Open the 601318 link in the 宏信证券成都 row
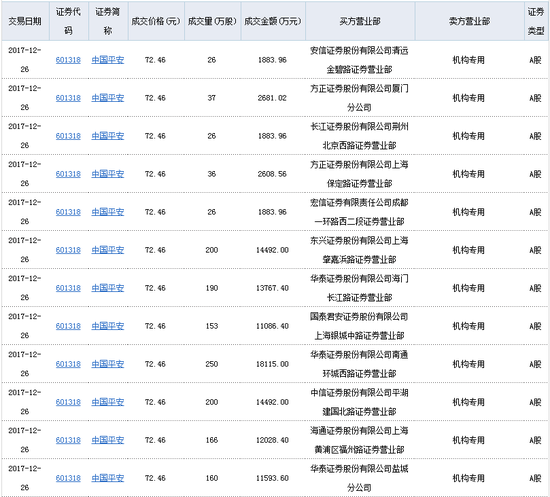The width and height of the screenshot is (550, 497). [68, 212]
